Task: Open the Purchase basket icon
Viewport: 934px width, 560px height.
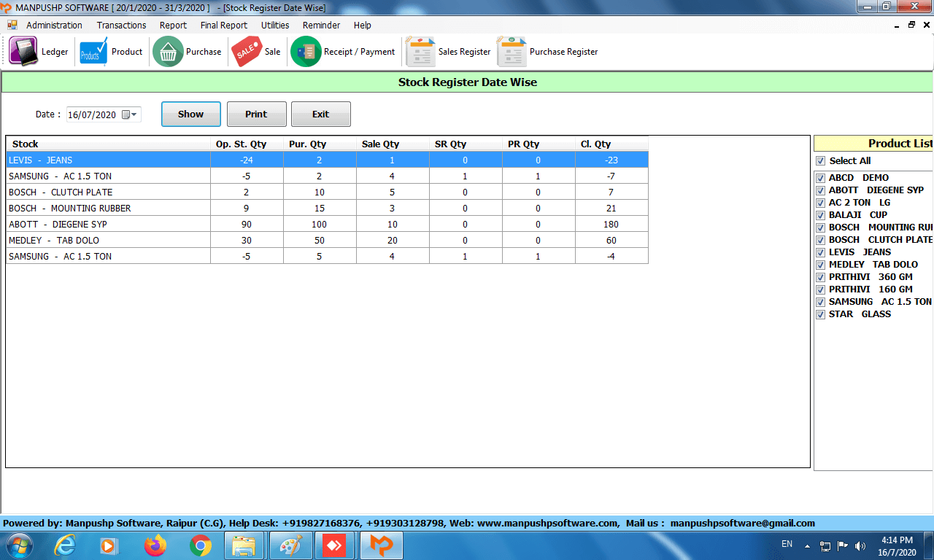Action: [x=168, y=52]
